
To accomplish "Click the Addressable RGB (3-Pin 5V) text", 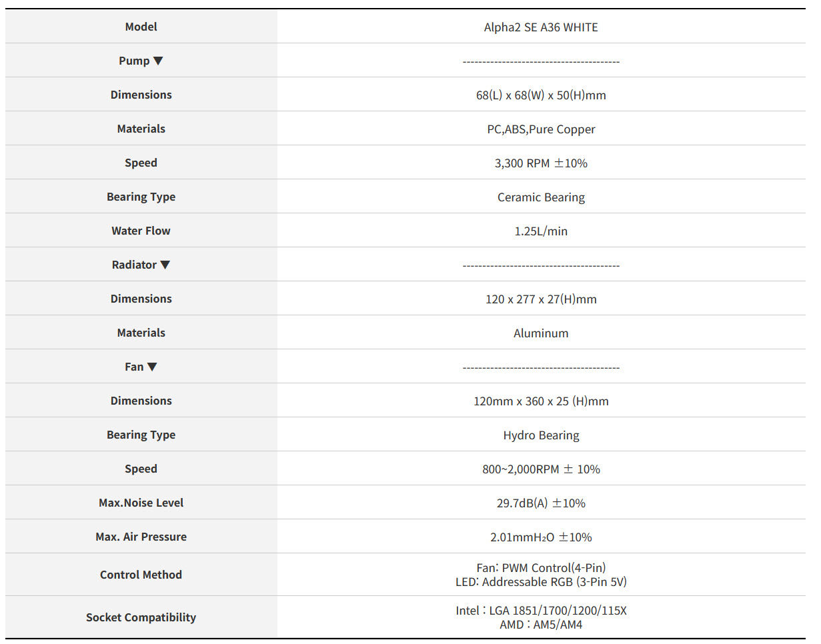I will click(x=554, y=582).
